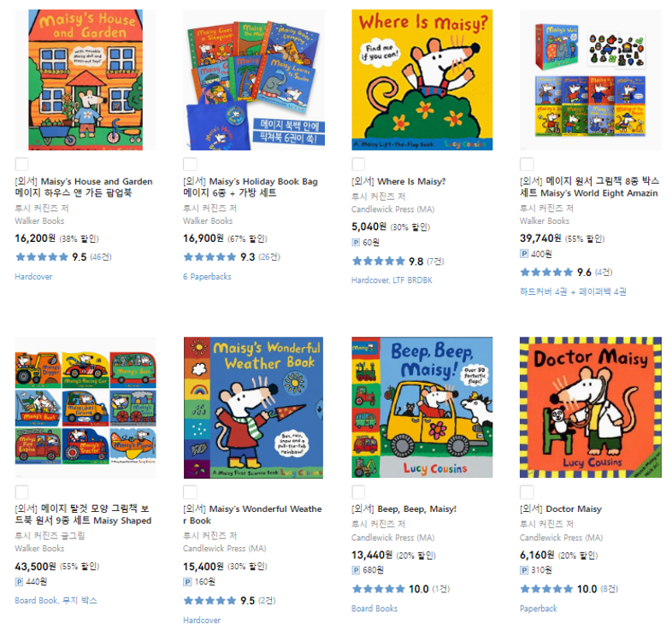Screen dimensions: 672x641
Task: Tick the checkbox for Maisy's House and Garden
Action: (22, 164)
